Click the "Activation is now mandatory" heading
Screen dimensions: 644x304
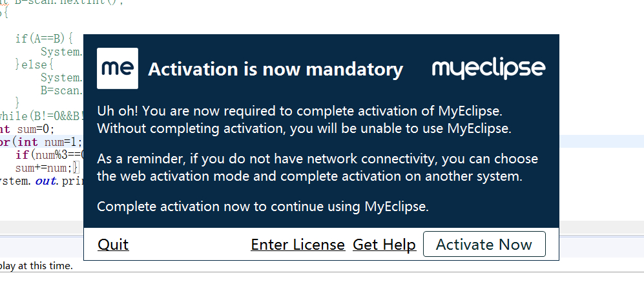pyautogui.click(x=275, y=69)
